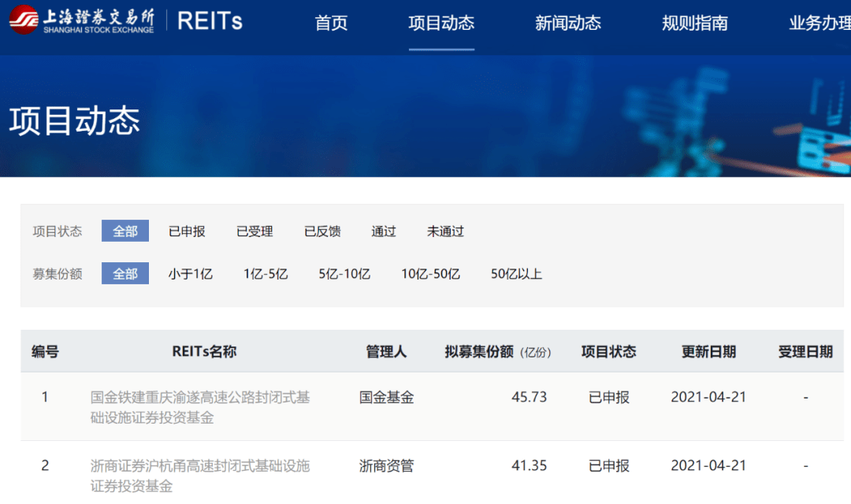Choose 已反馈 status filter
The height and width of the screenshot is (504, 851).
coord(322,231)
